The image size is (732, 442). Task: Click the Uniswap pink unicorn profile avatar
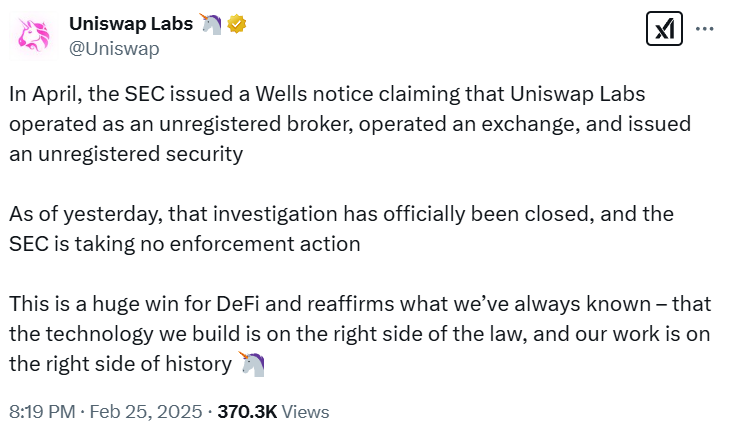(36, 35)
